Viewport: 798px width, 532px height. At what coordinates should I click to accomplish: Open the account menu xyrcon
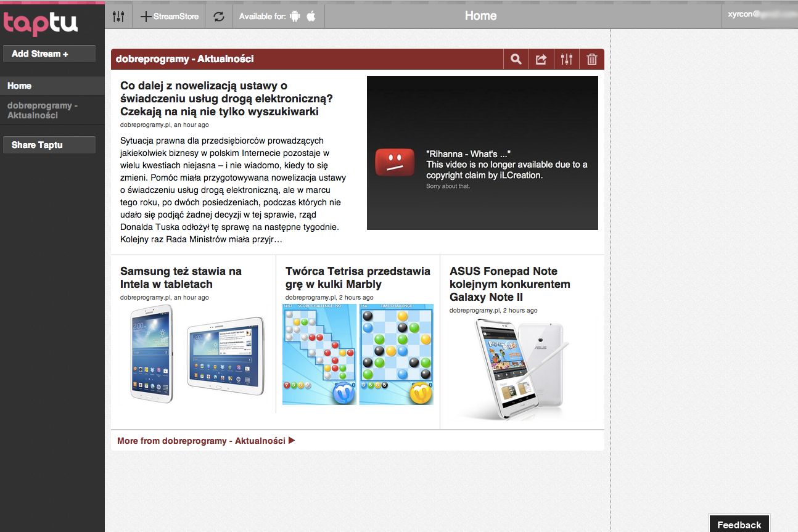(x=760, y=15)
